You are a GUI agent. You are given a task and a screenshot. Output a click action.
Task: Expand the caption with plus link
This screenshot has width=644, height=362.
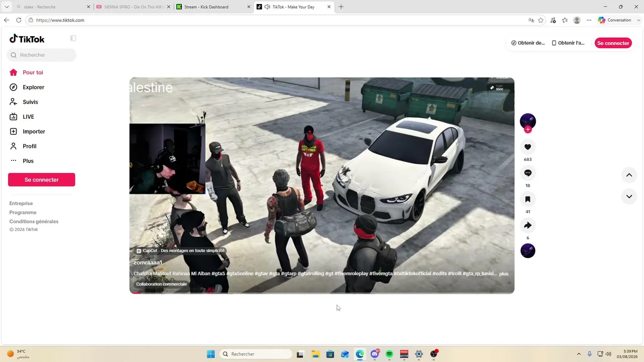coord(504,274)
